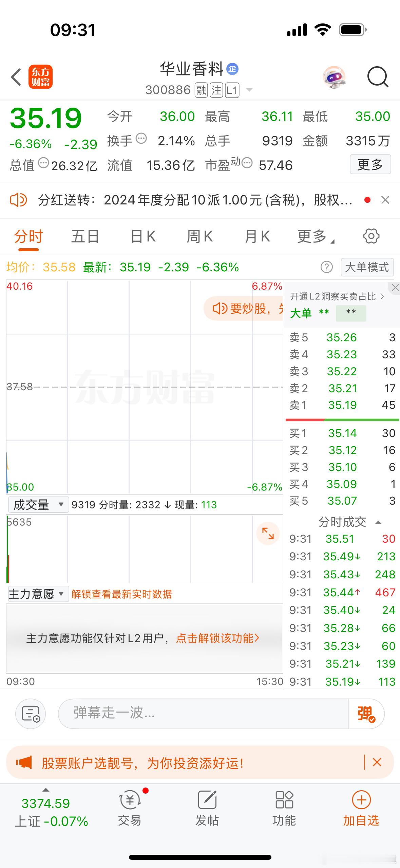
Task: Tap the 东方财富 logo icon
Action: click(x=40, y=77)
